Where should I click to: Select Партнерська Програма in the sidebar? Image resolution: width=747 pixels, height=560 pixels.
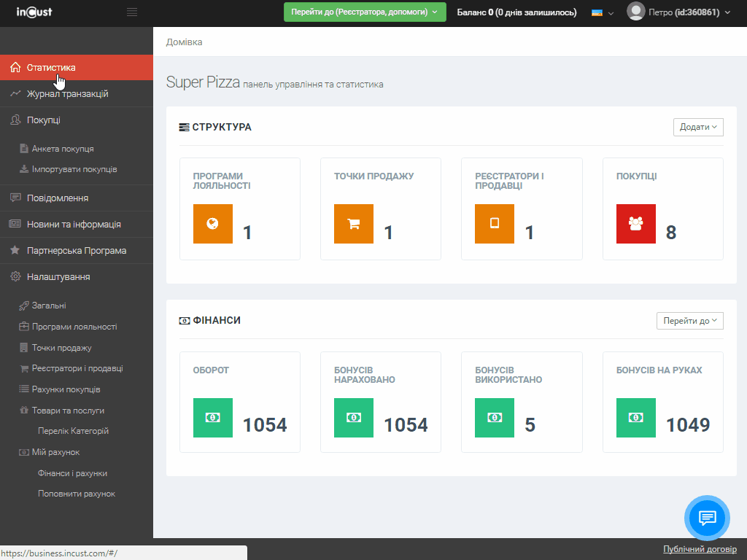coord(76,251)
